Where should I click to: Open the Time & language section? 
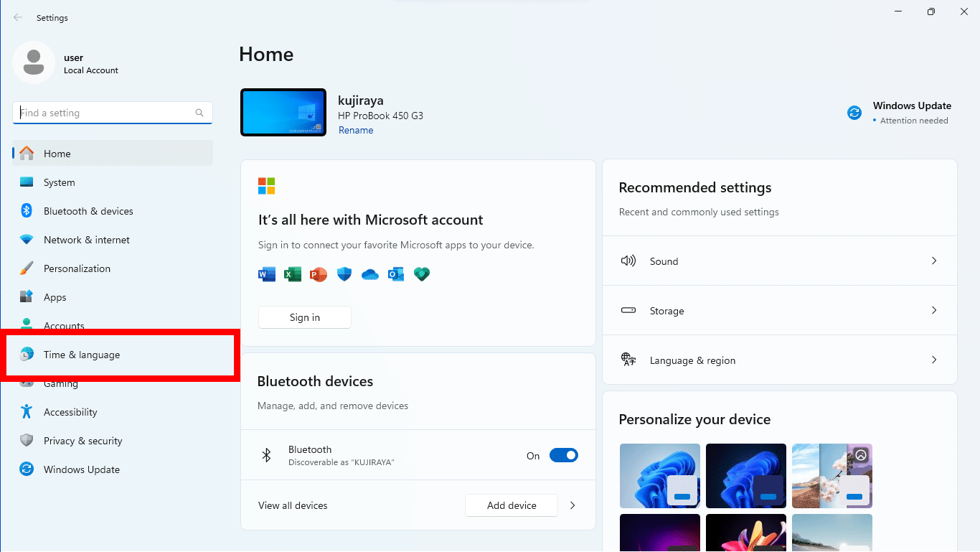pos(82,355)
